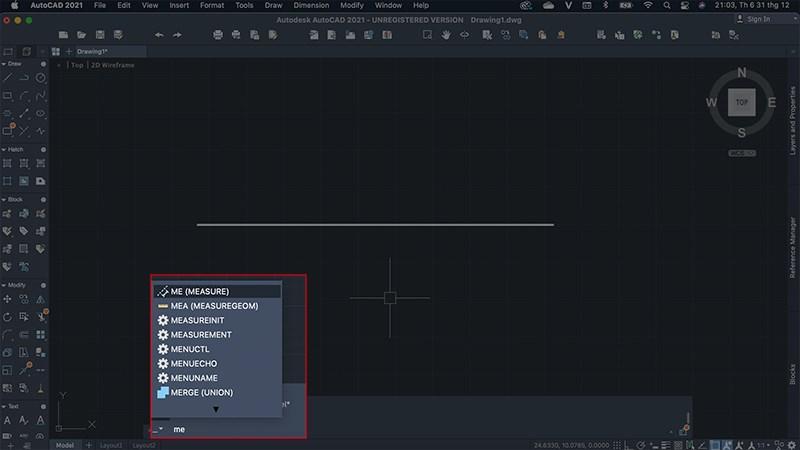800x450 pixels.
Task: Click the TOP face of the ViewCube
Action: (x=741, y=102)
